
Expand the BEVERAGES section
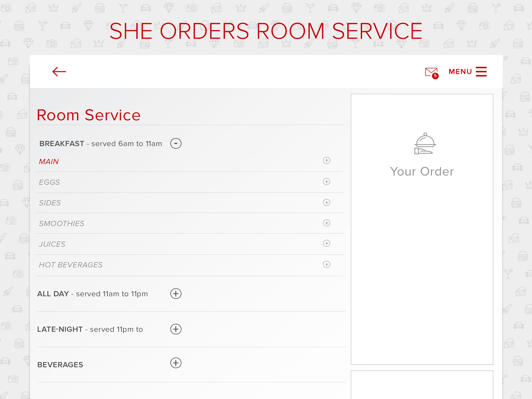pyautogui.click(x=176, y=363)
